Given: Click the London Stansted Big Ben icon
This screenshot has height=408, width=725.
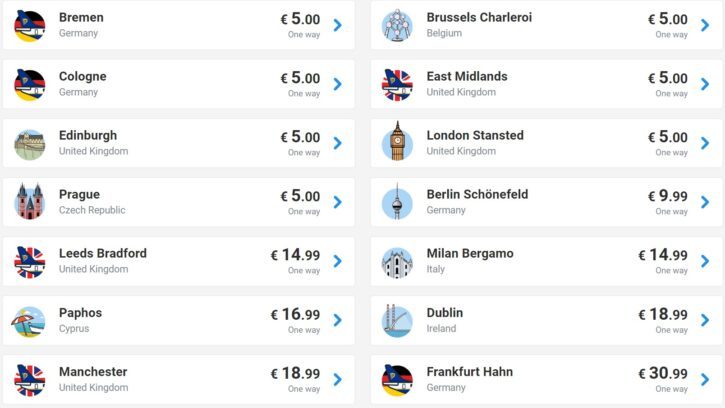Looking at the screenshot, I should tap(397, 141).
